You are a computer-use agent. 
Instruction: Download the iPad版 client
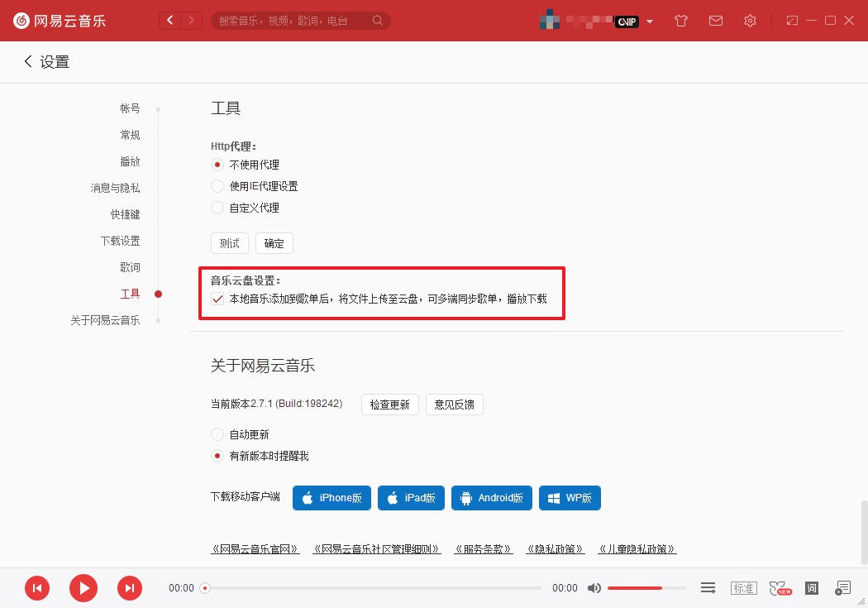[x=412, y=498]
